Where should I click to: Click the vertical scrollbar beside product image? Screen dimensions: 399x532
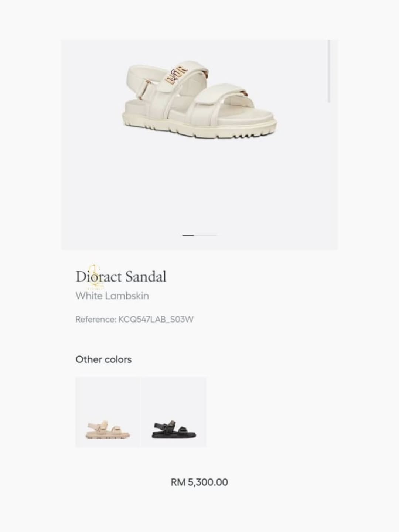pos(329,71)
